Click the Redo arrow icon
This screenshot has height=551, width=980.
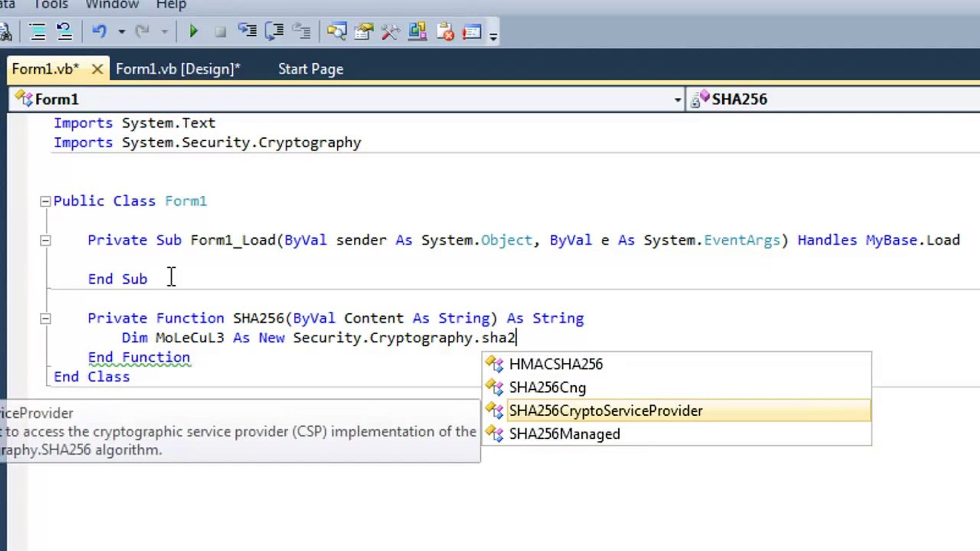pyautogui.click(x=142, y=32)
